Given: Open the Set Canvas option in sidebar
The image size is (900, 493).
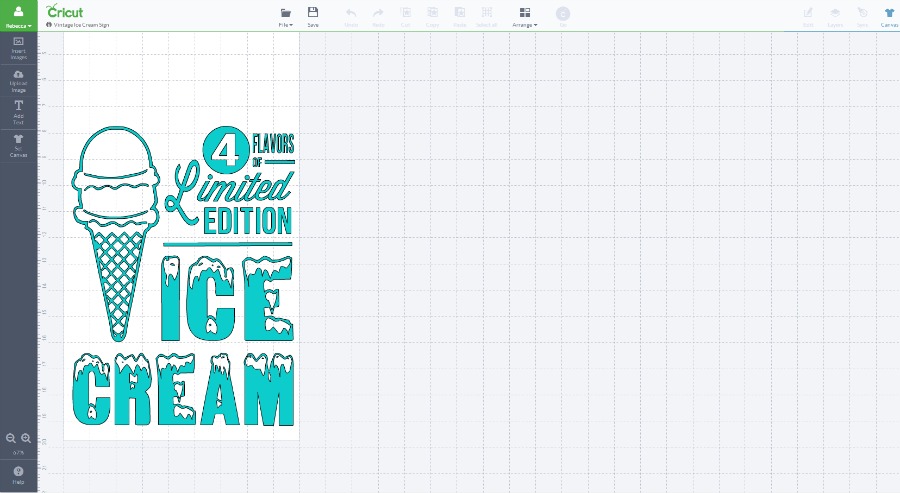Looking at the screenshot, I should point(18,146).
